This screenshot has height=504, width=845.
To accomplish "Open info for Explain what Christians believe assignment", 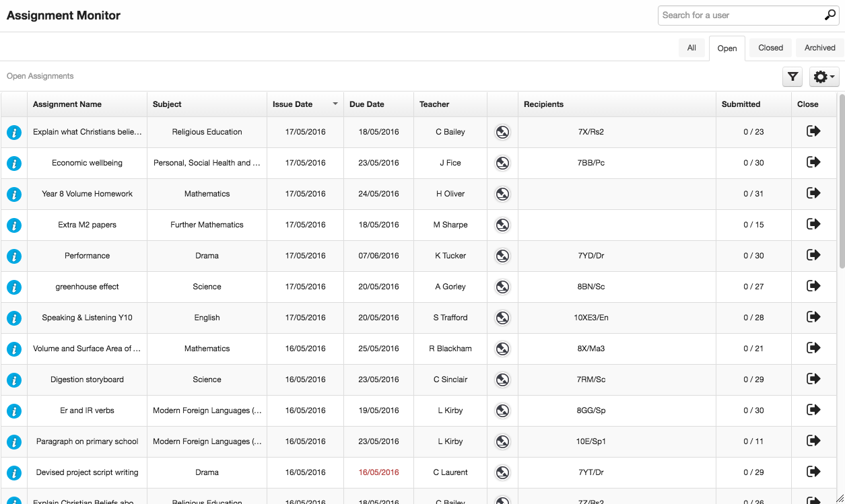I will (14, 133).
